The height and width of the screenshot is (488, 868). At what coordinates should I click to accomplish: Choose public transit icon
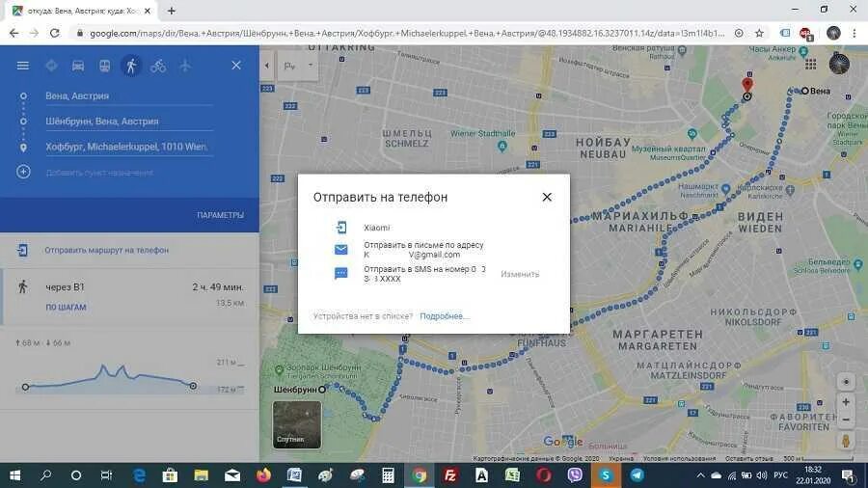pos(104,66)
